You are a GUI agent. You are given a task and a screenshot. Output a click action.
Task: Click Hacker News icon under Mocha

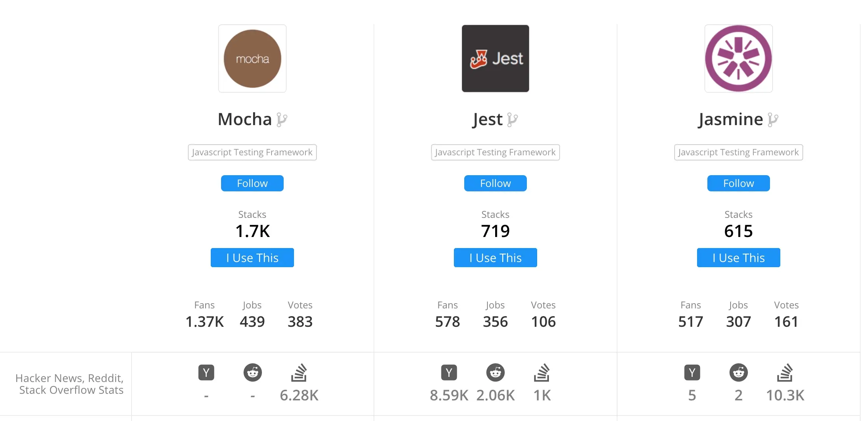(x=206, y=372)
